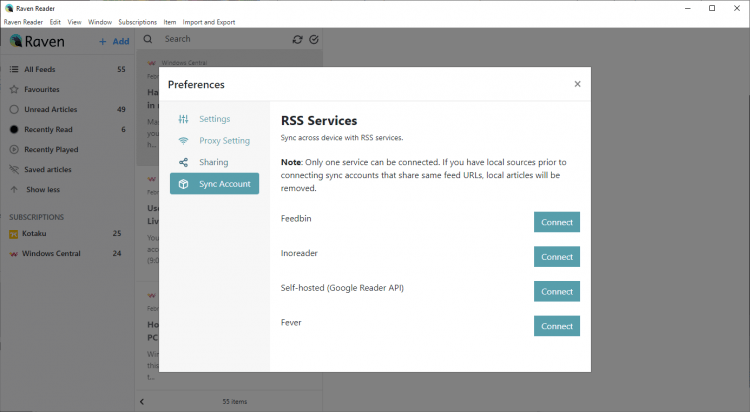Open All Feeds list
This screenshot has width=750, height=412.
click(67, 69)
